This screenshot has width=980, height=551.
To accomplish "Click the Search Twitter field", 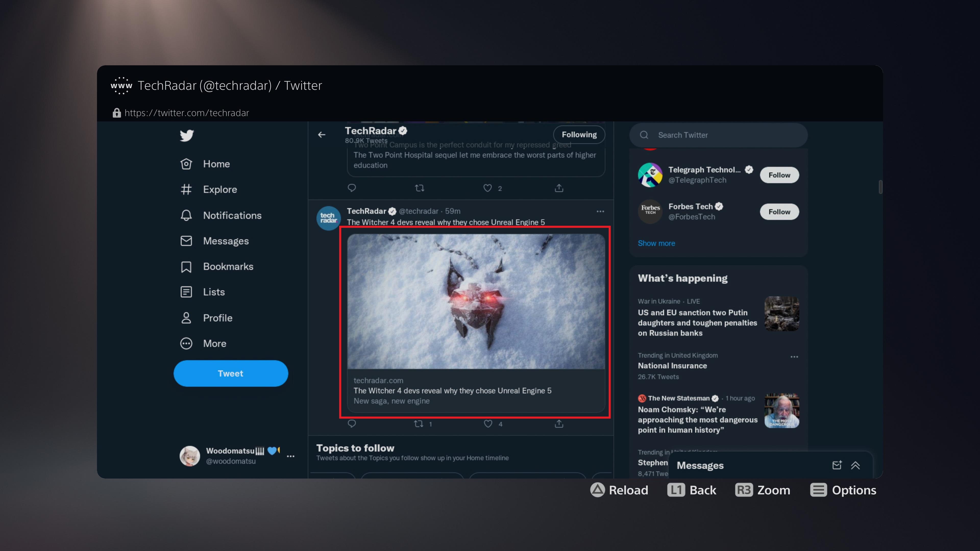I will (x=718, y=135).
